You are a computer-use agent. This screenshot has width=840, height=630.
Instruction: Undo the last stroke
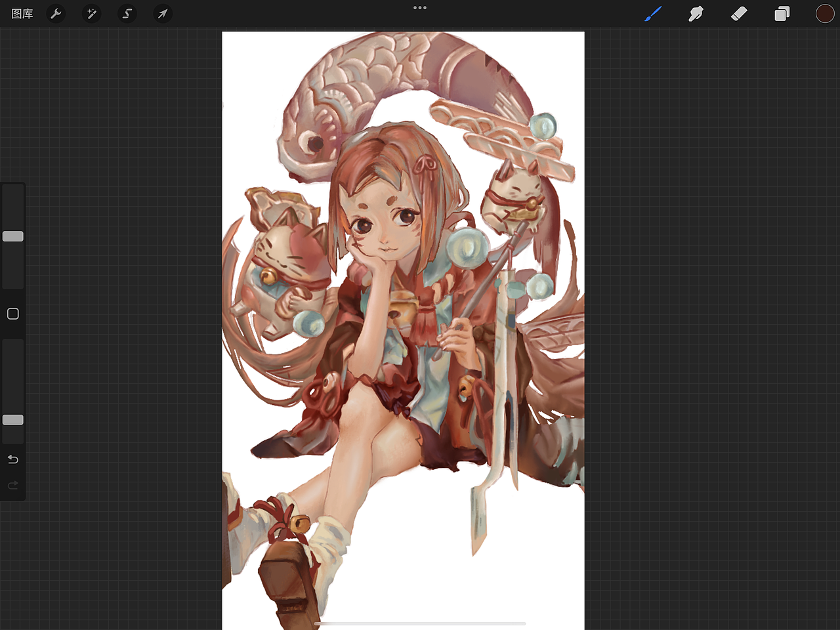coord(13,459)
